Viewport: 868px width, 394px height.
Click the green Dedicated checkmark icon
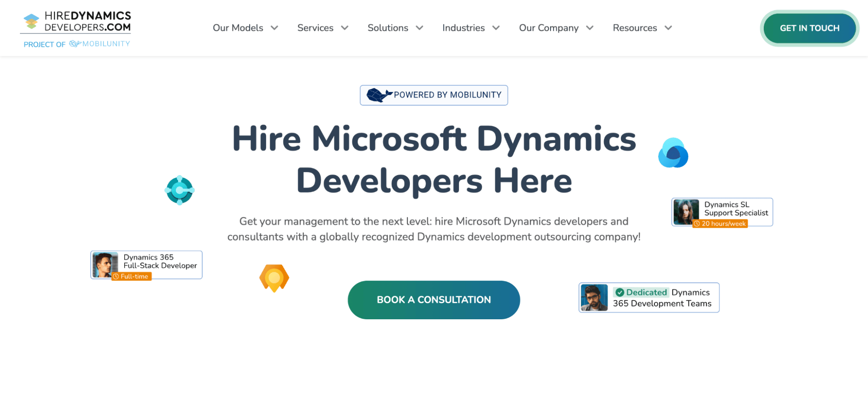coord(620,292)
